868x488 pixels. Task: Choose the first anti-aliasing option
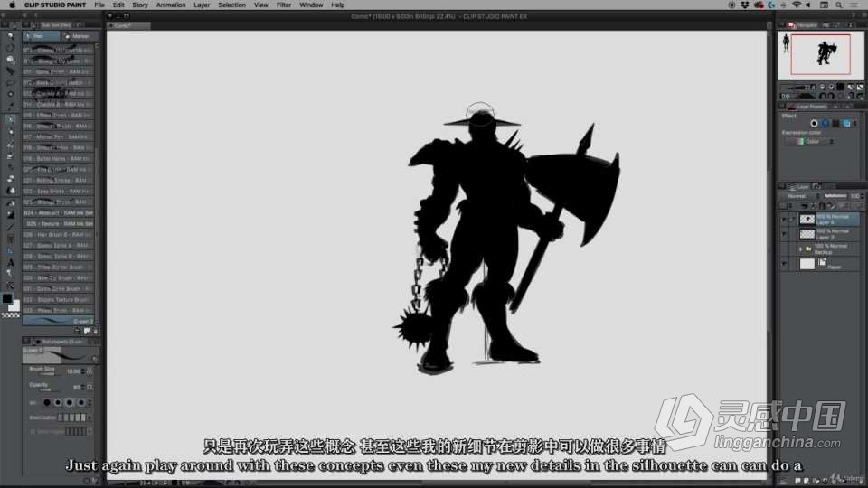(46, 403)
